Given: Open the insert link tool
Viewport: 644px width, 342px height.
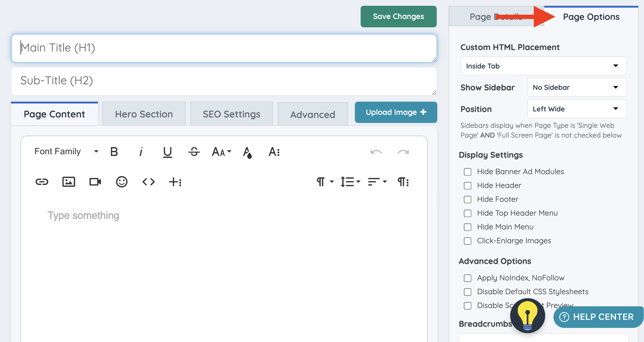Looking at the screenshot, I should click(42, 182).
